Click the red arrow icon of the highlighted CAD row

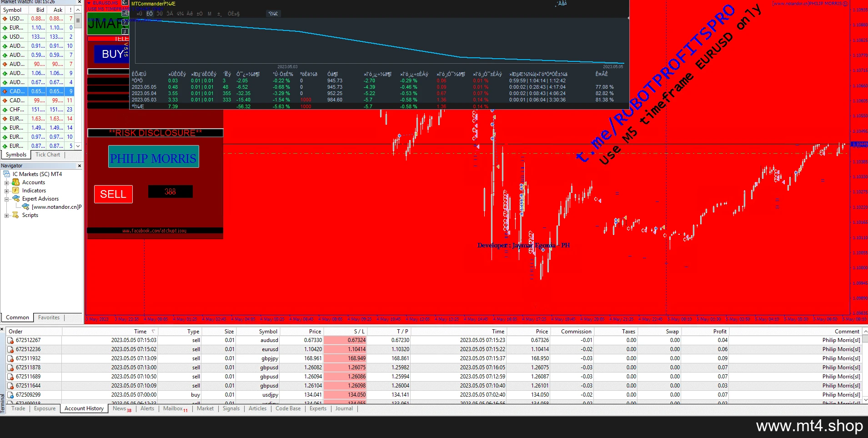[5, 91]
